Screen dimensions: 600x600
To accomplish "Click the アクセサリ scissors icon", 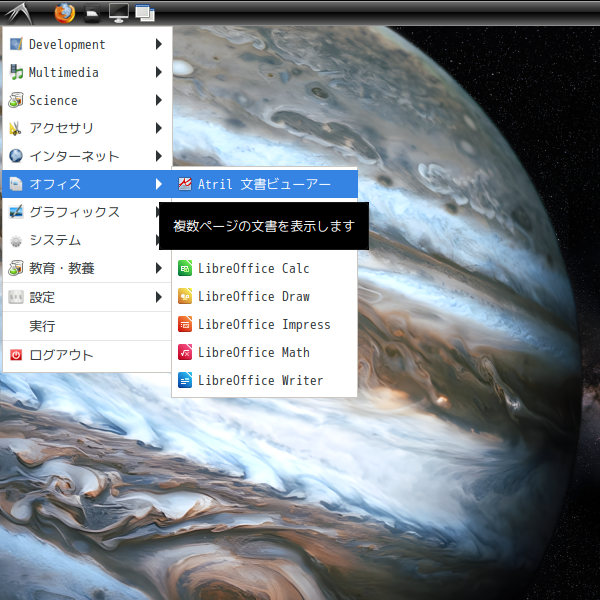I will (16, 128).
